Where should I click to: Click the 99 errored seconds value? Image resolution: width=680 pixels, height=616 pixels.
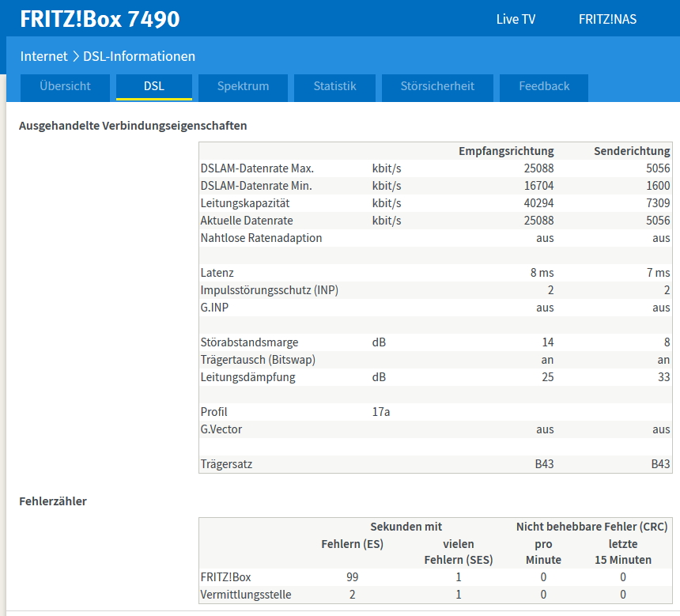(352, 577)
